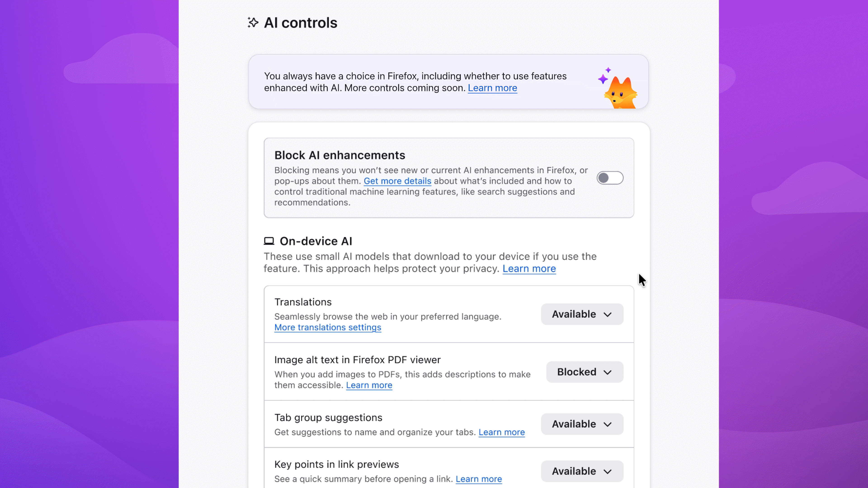Image resolution: width=868 pixels, height=488 pixels.
Task: Toggle Block AI enhancements switch
Action: click(x=610, y=178)
